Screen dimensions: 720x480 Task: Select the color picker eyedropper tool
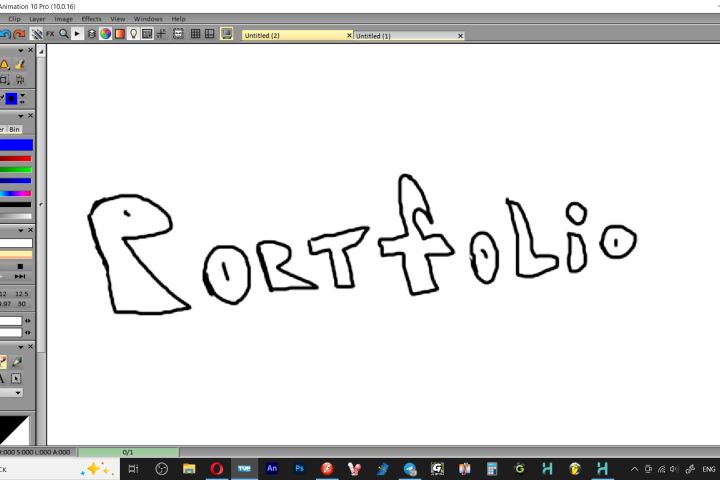[x=17, y=362]
